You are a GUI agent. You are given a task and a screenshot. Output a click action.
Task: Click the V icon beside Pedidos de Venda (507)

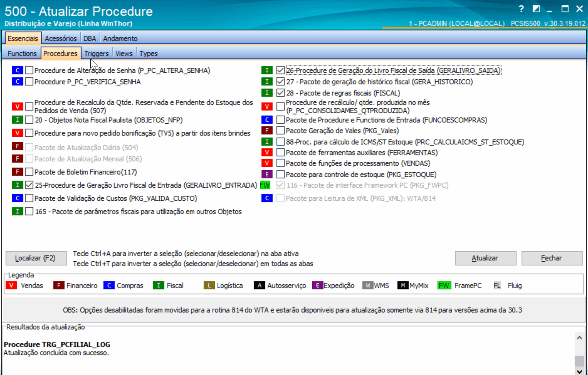click(18, 107)
